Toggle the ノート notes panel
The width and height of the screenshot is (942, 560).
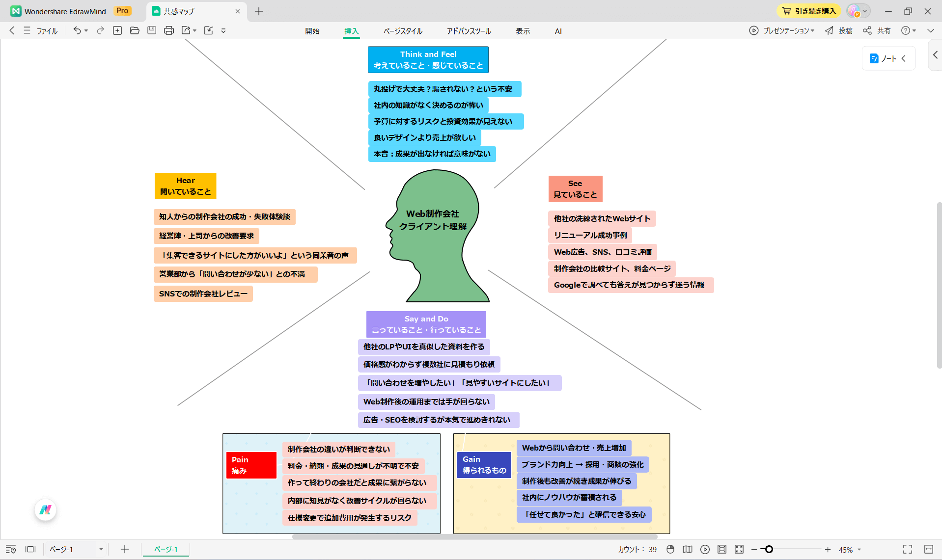[x=888, y=58]
